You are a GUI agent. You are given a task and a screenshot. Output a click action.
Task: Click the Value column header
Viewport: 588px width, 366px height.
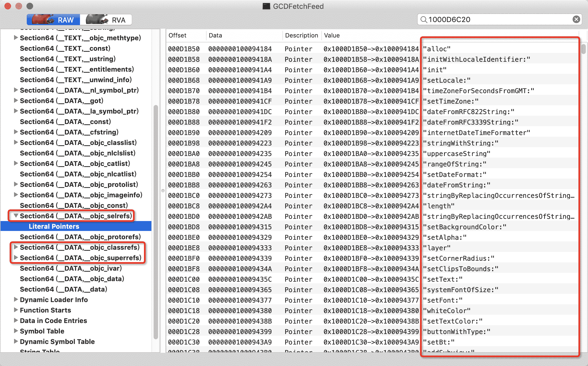(332, 35)
